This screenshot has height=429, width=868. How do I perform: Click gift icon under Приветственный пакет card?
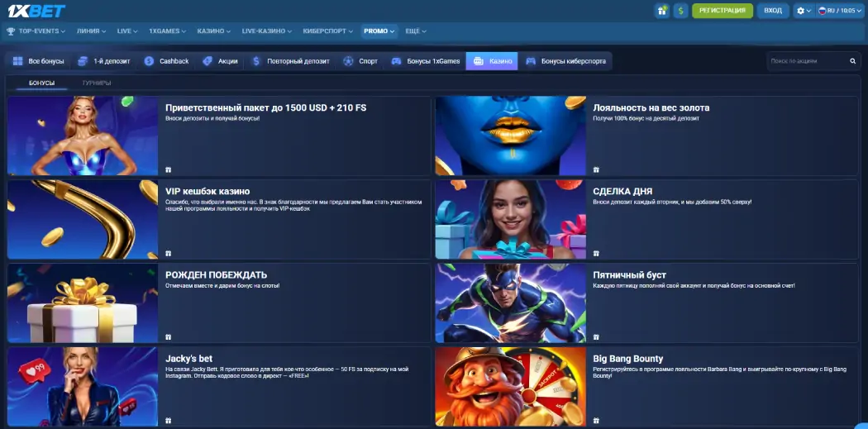(169, 170)
